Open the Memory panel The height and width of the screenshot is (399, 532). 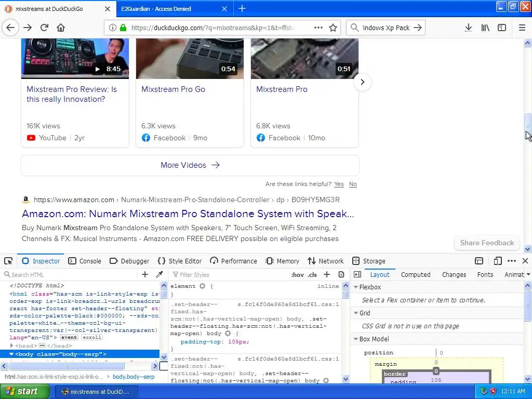(282, 261)
